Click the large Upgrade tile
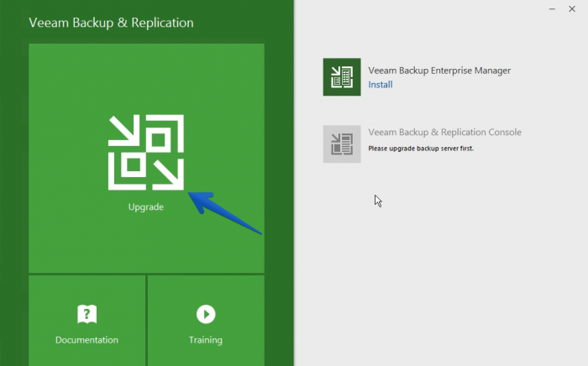The height and width of the screenshot is (366, 588). [x=146, y=158]
